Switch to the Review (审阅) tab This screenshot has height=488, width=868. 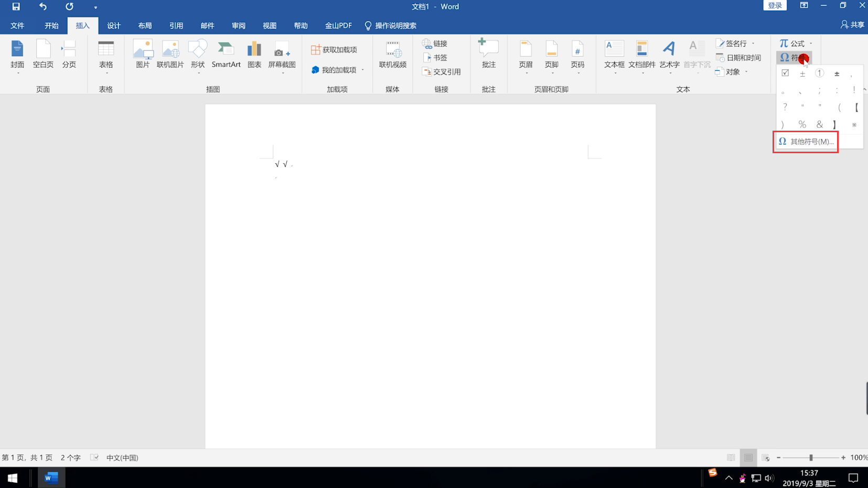click(239, 26)
